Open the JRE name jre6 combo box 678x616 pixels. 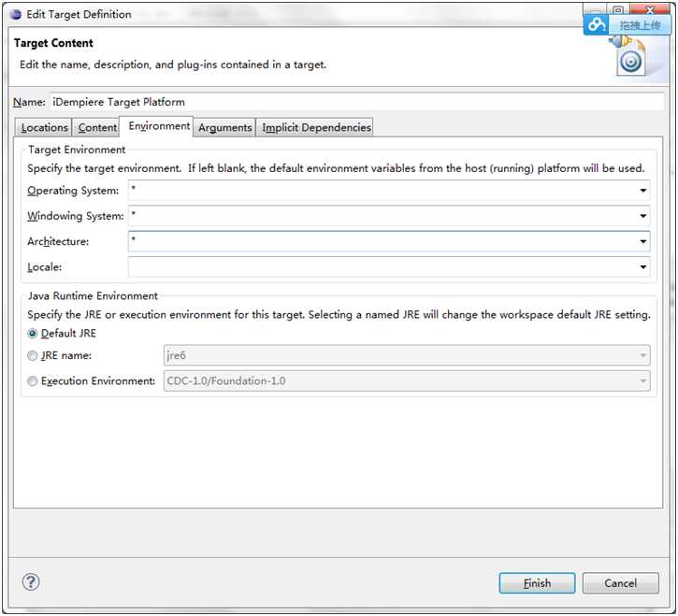click(407, 355)
